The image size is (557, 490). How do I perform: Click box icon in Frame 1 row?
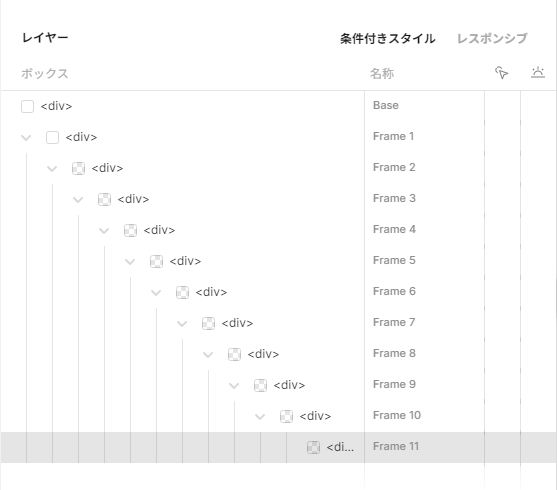53,138
